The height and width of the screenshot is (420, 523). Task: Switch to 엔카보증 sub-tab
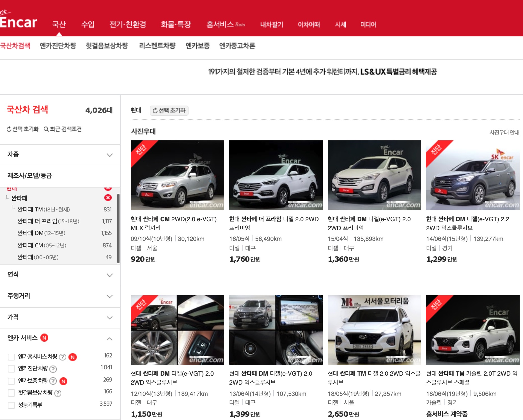pos(198,45)
